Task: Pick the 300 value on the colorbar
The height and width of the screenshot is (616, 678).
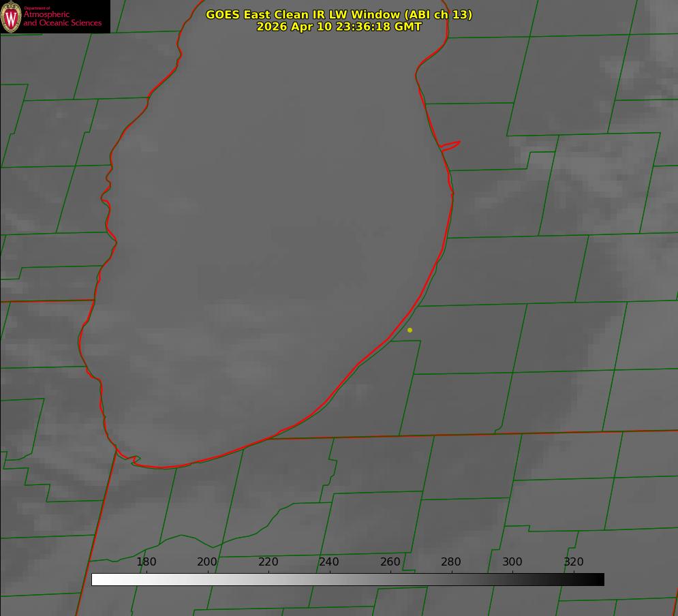Action: (x=512, y=561)
